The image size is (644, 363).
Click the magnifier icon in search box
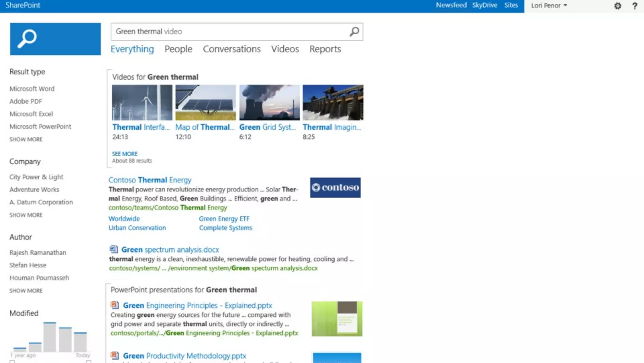pos(354,31)
